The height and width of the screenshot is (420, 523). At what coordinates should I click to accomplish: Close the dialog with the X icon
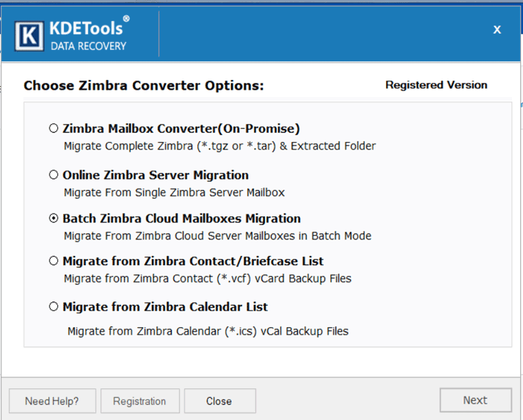(x=497, y=30)
